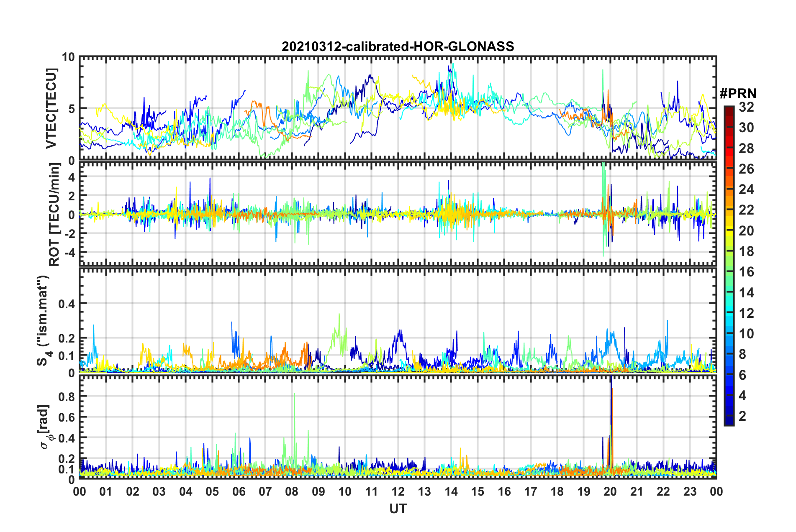796x532 pixels.
Task: Click colorbar tick label 14
Action: coord(746,293)
